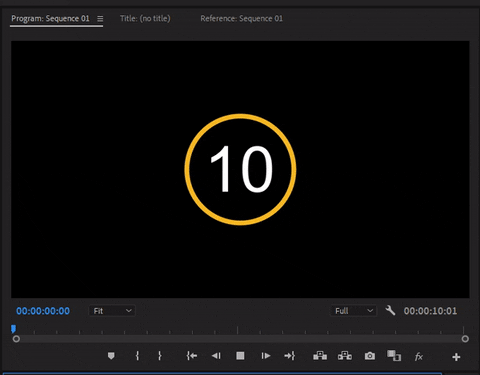
Task: Click the zoom scroll bar between handles
Action: click(240, 339)
